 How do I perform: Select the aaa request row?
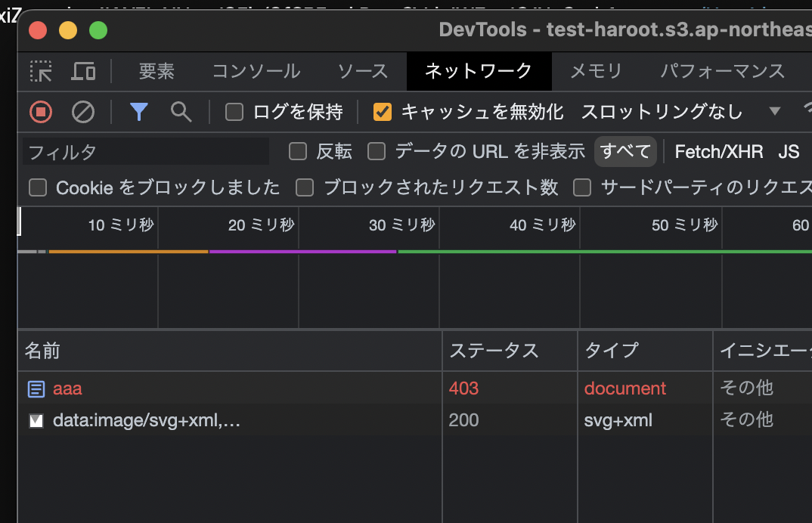point(227,389)
